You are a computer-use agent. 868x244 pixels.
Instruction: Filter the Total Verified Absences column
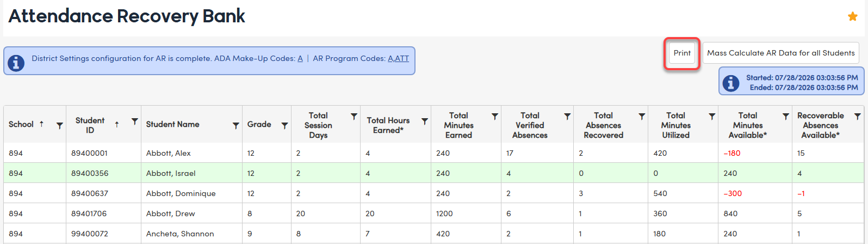tap(567, 117)
